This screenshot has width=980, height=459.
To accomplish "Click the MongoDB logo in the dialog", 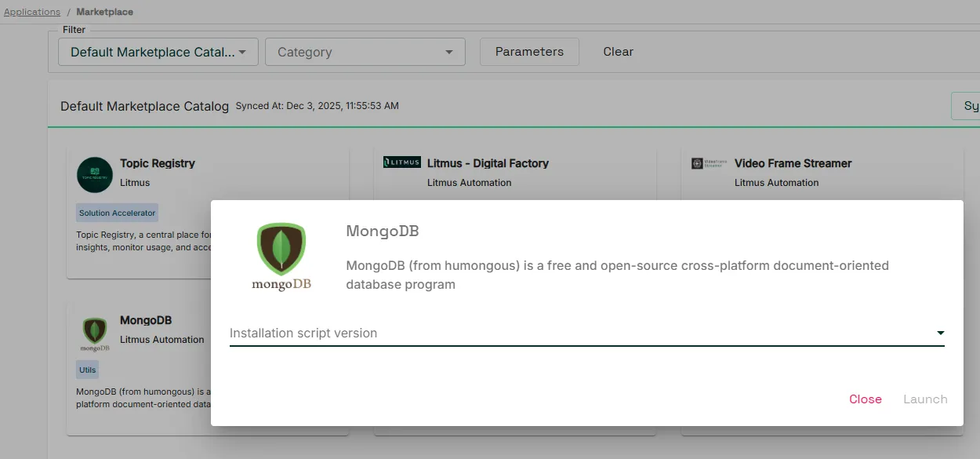I will point(281,257).
